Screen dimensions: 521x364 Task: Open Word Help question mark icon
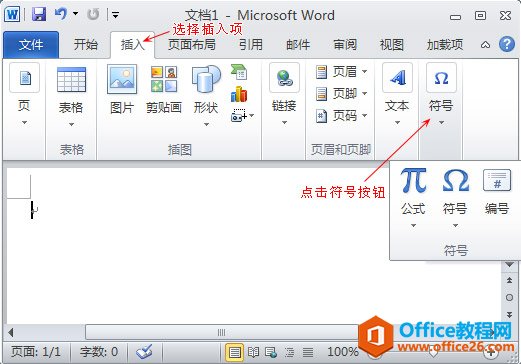pos(507,44)
